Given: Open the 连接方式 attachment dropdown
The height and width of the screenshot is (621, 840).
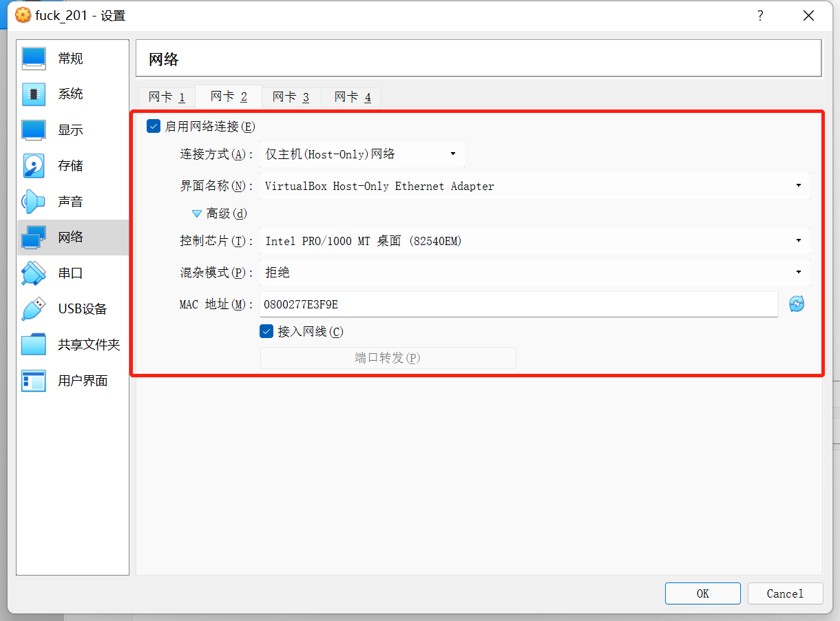Looking at the screenshot, I should (362, 154).
